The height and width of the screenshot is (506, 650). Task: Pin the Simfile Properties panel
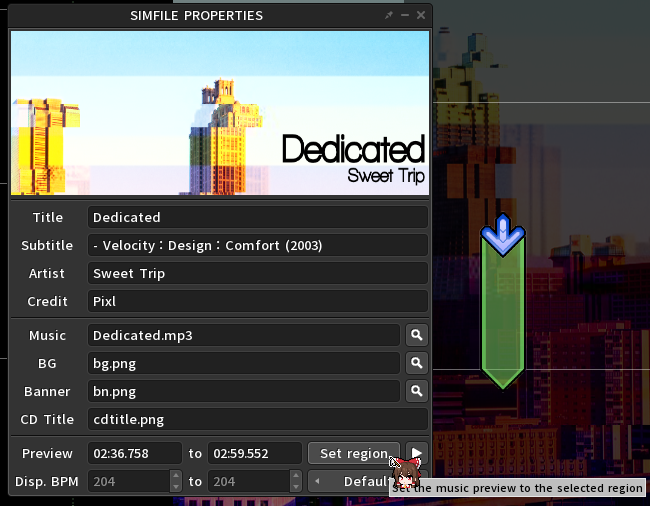point(389,15)
